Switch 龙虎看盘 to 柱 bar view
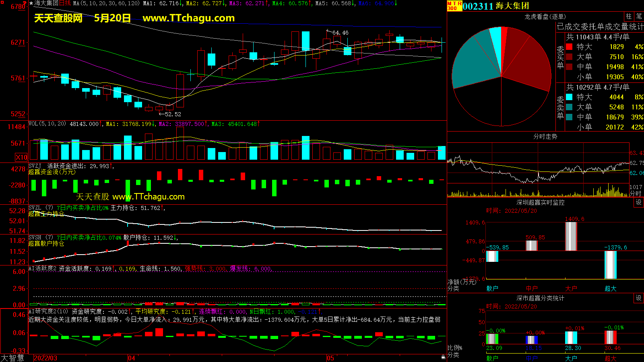Image resolution: width=644 pixels, height=362 pixels. tap(629, 16)
